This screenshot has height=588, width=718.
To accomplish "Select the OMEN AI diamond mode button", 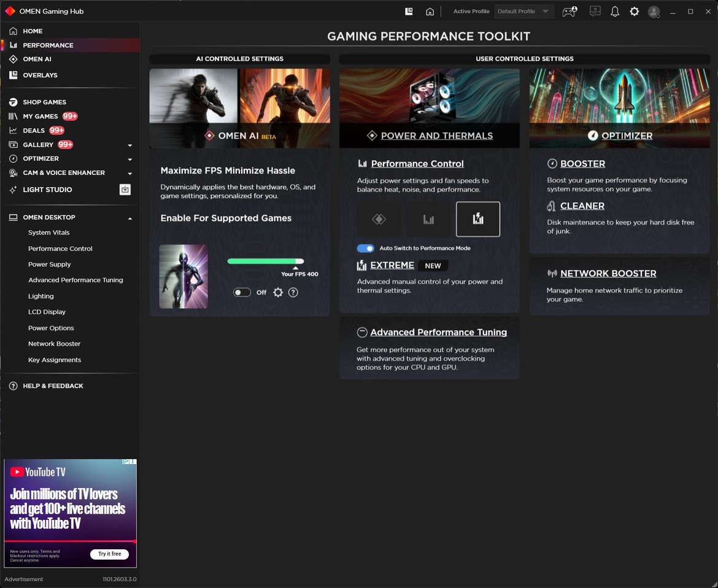I will (379, 219).
